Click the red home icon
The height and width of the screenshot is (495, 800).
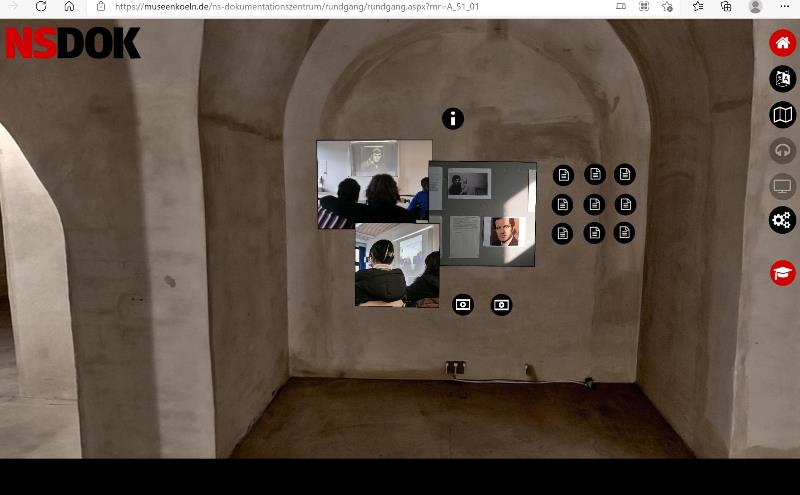782,43
